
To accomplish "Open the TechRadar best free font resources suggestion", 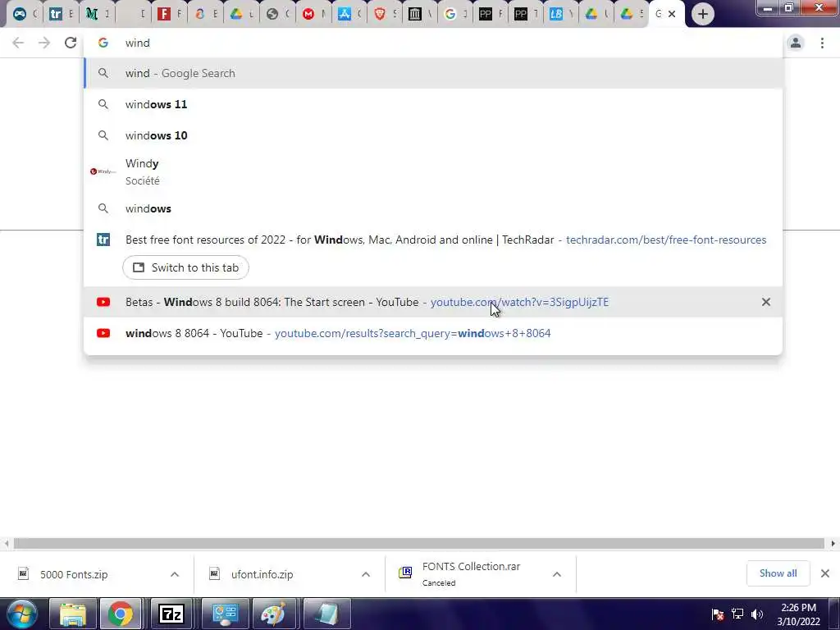I will (433, 240).
